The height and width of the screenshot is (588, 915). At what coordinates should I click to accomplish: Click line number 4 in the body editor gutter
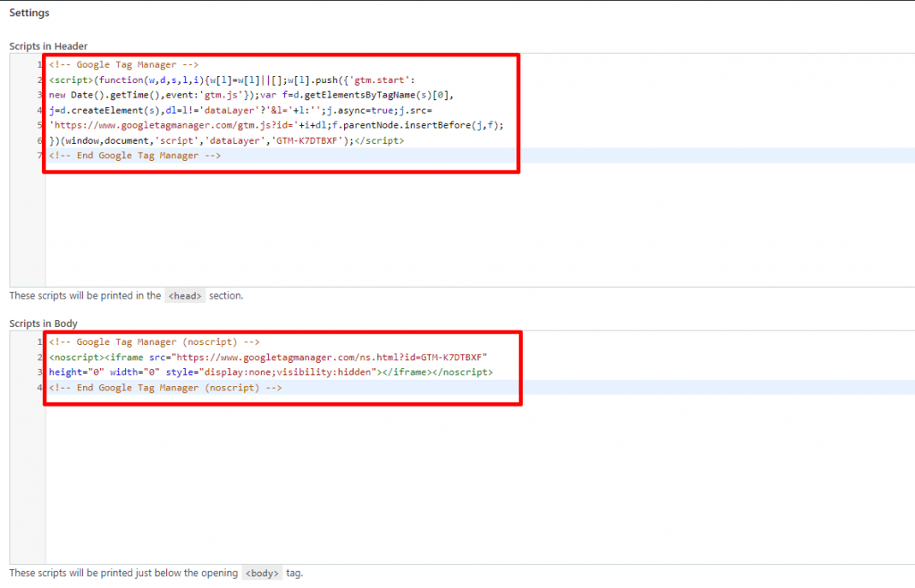click(39, 387)
